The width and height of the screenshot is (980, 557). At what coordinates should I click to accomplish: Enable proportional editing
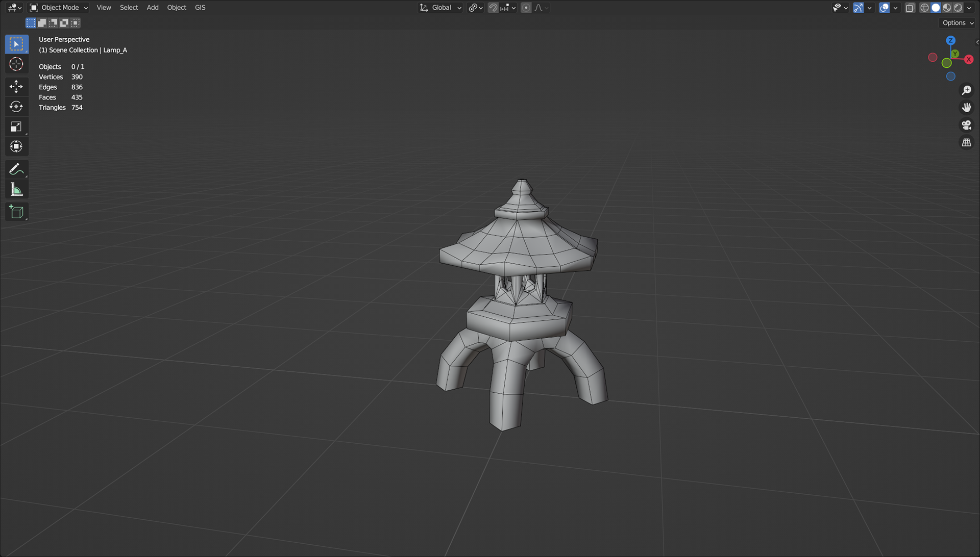pyautogui.click(x=526, y=8)
